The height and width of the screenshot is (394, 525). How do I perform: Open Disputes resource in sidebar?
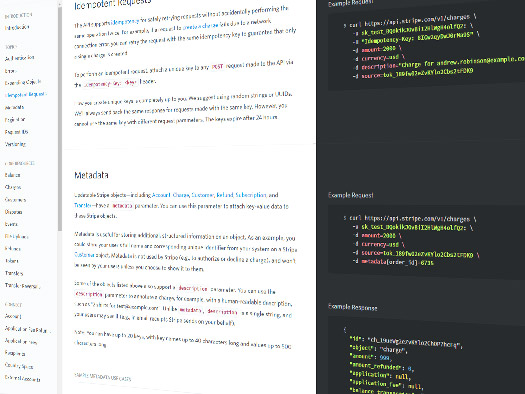tap(13, 212)
